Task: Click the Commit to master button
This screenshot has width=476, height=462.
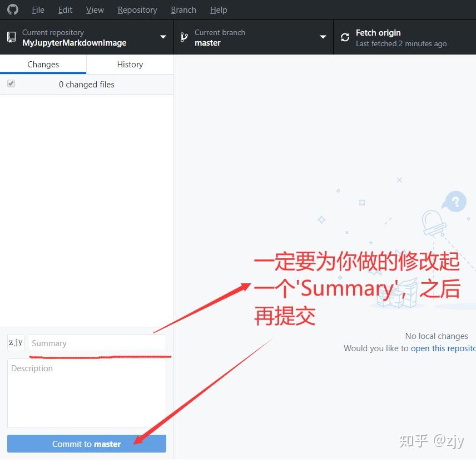Action: tap(86, 444)
